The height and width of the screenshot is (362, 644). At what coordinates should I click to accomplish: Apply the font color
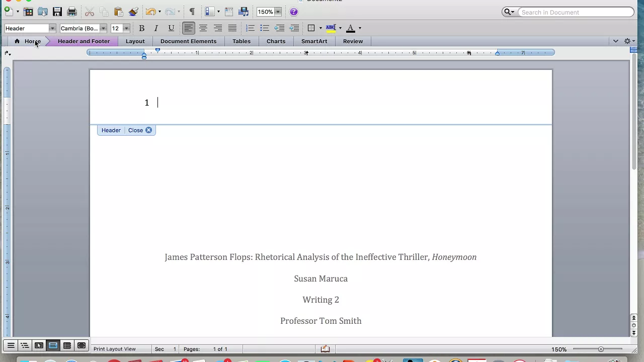(351, 28)
